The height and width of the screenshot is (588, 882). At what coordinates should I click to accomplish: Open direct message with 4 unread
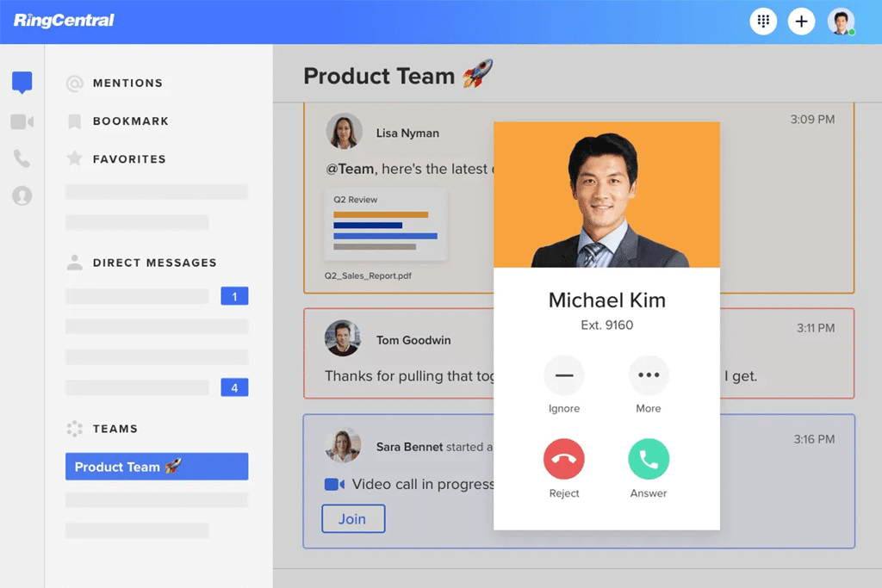(x=157, y=387)
